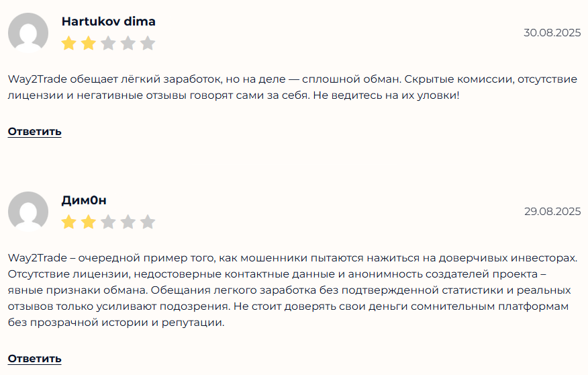Click Дим0н's profile avatar
Screen dimensions: 588x375
28,212
